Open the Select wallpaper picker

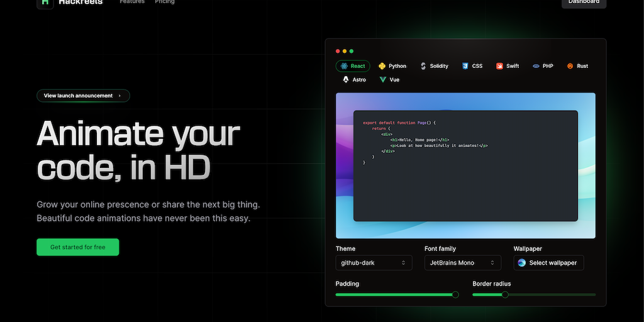tap(548, 262)
